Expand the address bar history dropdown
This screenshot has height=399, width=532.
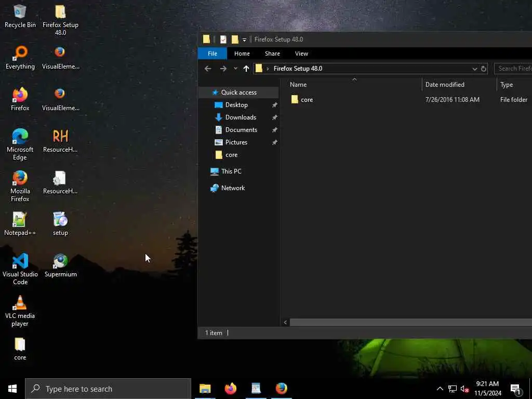coord(474,69)
